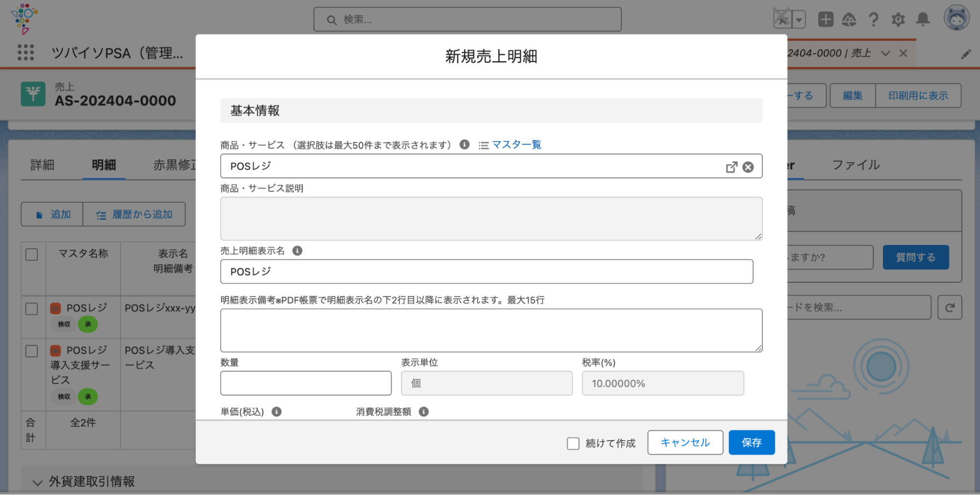Click the feed refresh icon button
This screenshot has width=980, height=495.
click(x=950, y=307)
